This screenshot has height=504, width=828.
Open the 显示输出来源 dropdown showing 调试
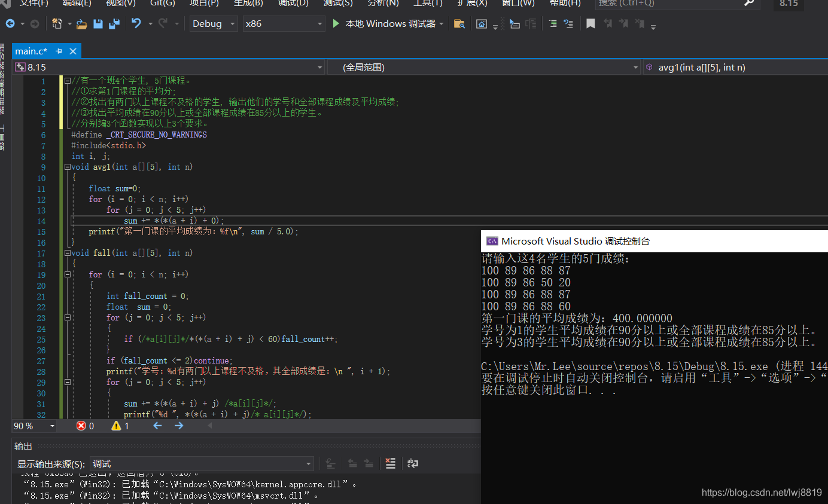pyautogui.click(x=202, y=464)
